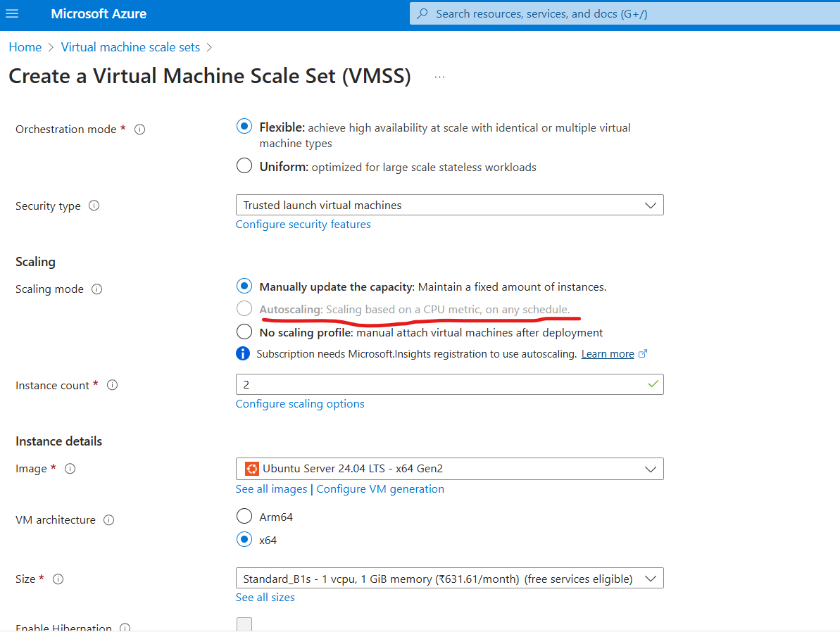Open Learn more about autoscaling registration
This screenshot has width=840, height=637.
[x=608, y=354]
